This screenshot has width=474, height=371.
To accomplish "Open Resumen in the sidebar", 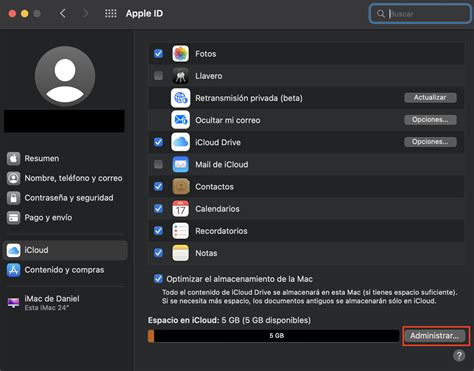I will tap(65, 158).
